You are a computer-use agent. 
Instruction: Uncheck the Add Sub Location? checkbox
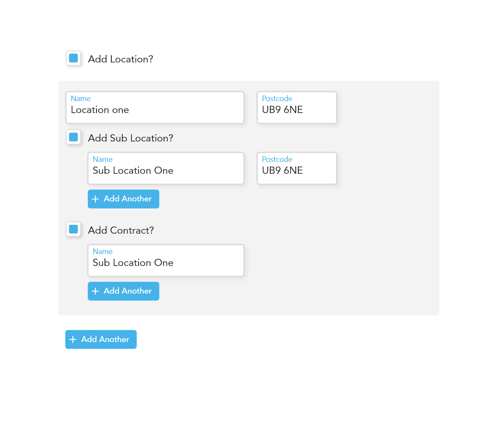tap(74, 137)
